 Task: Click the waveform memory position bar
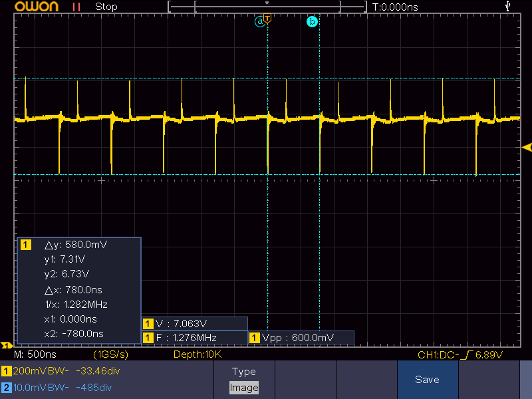coord(267,7)
